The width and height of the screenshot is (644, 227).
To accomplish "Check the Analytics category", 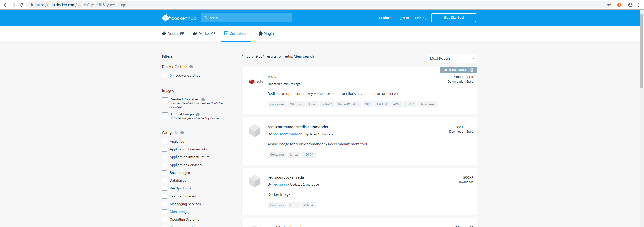I will click(164, 142).
